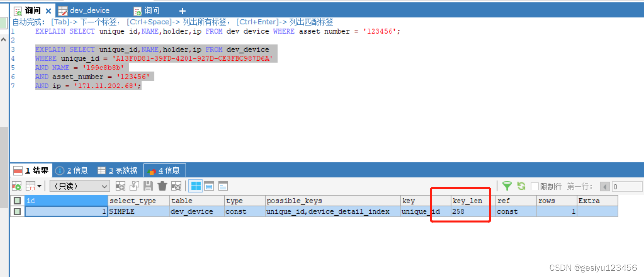The image size is (644, 277).
Task: Click the possible_keys column header
Action: click(x=333, y=201)
